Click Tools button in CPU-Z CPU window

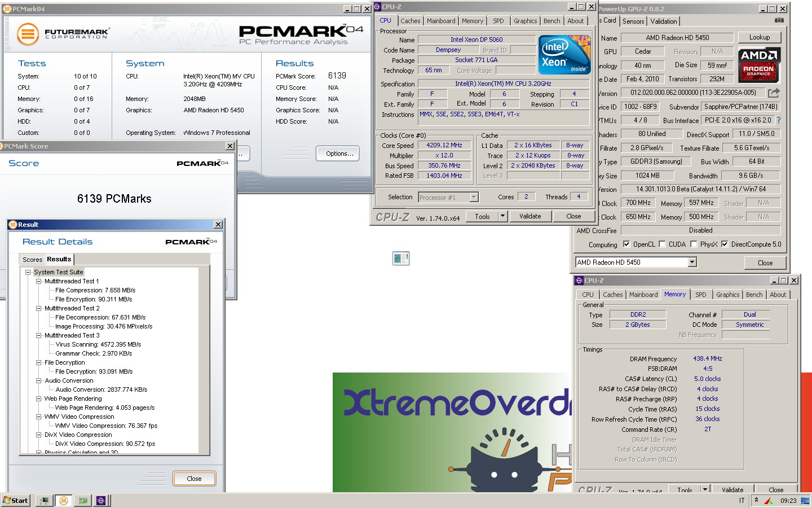[x=483, y=216]
